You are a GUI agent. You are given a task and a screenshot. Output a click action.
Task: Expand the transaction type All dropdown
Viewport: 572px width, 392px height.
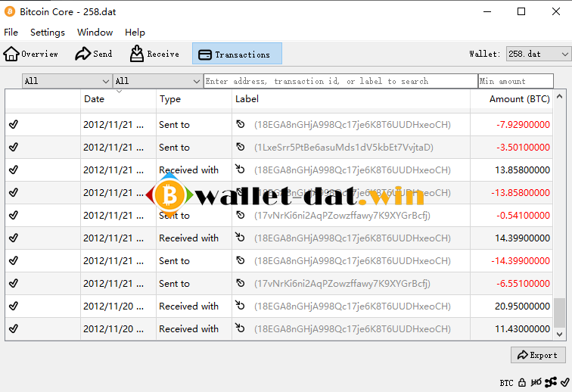157,81
